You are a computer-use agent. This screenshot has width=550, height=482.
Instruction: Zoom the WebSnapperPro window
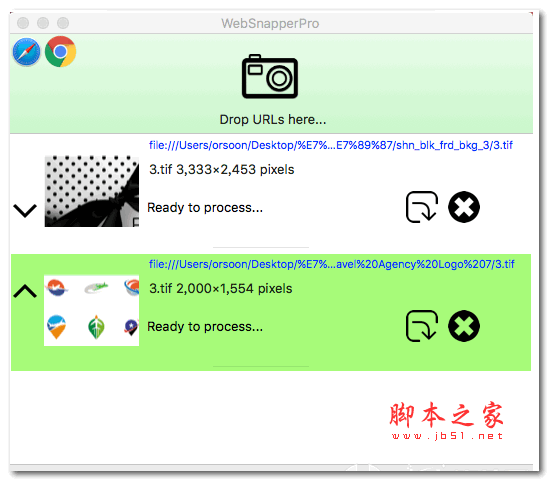point(63,23)
